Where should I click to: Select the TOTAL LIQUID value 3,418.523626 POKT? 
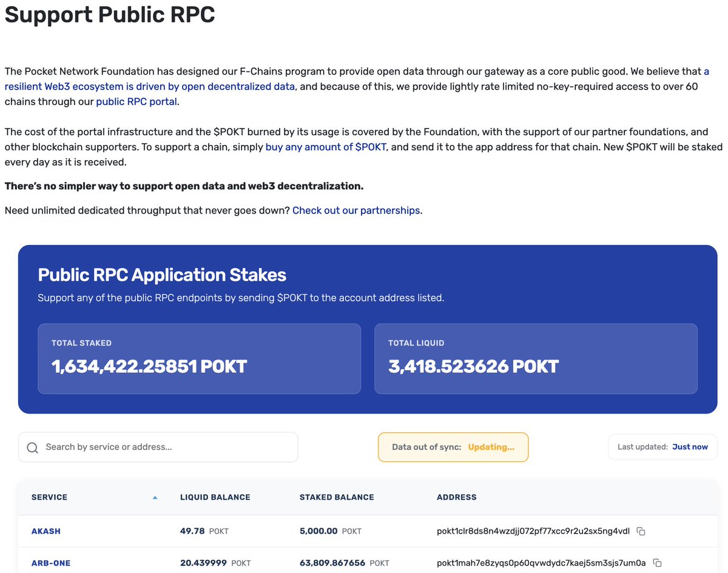pyautogui.click(x=473, y=366)
